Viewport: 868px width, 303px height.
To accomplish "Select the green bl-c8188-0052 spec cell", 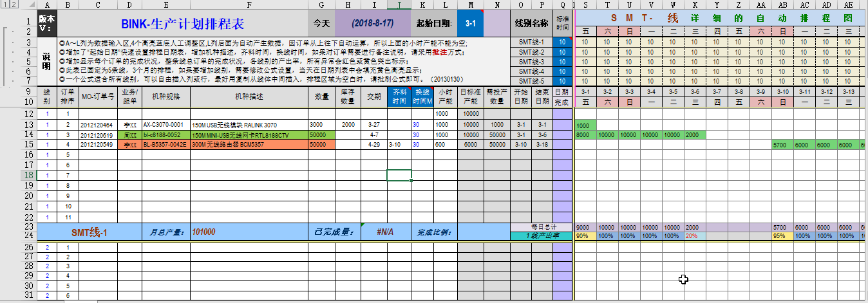I will pos(165,135).
